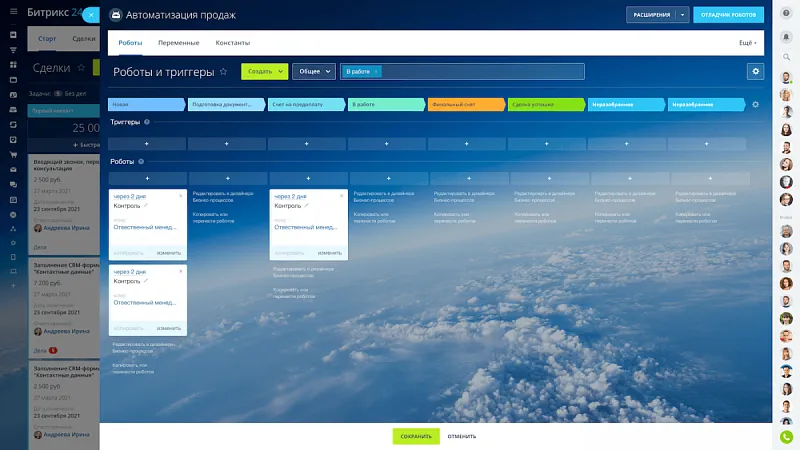Click the help icon next to Триггеры
The width and height of the screenshot is (800, 450).
point(147,122)
